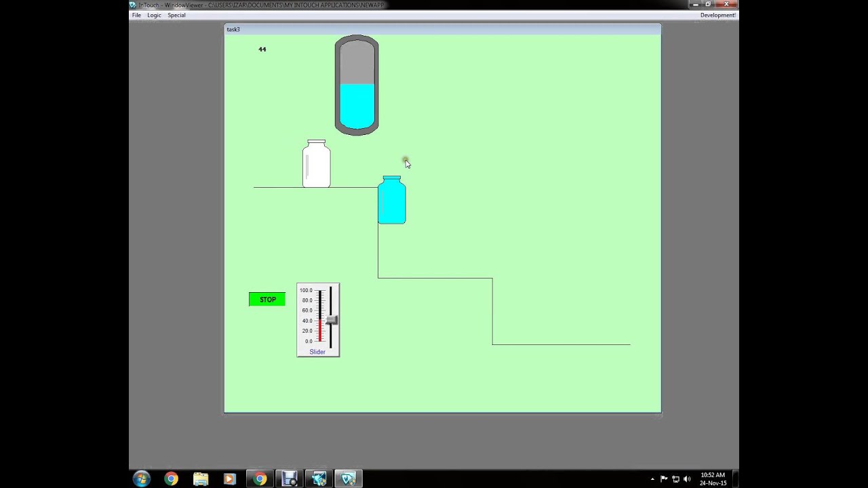The width and height of the screenshot is (868, 488).
Task: Close the WindowViewer window
Action: pyautogui.click(x=726, y=4)
